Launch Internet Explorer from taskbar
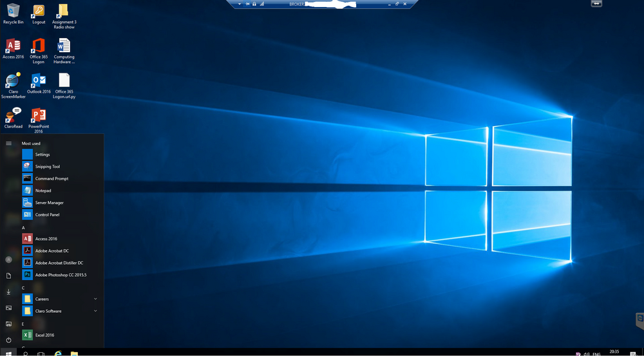This screenshot has height=356, width=644. (x=58, y=353)
